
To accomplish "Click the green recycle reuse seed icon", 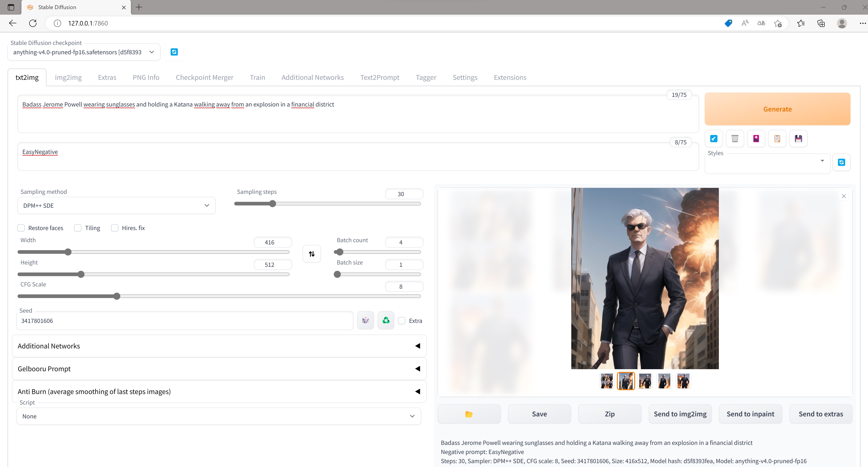I will tap(386, 320).
